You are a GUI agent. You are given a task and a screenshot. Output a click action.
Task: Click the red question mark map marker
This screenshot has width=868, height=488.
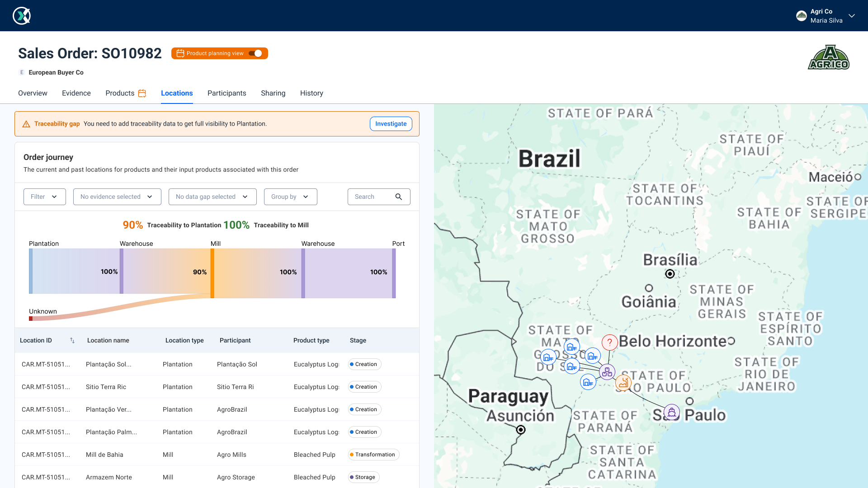point(609,342)
